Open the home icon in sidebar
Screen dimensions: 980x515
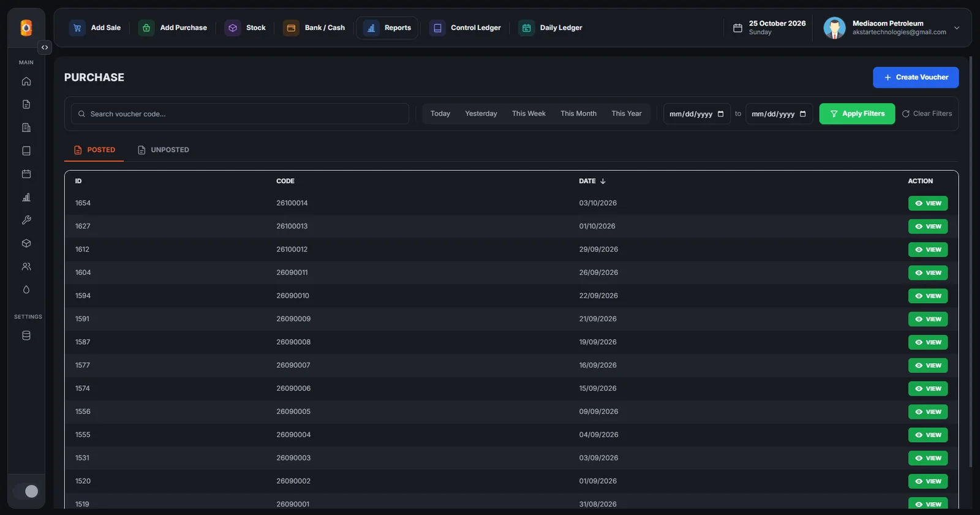[26, 81]
